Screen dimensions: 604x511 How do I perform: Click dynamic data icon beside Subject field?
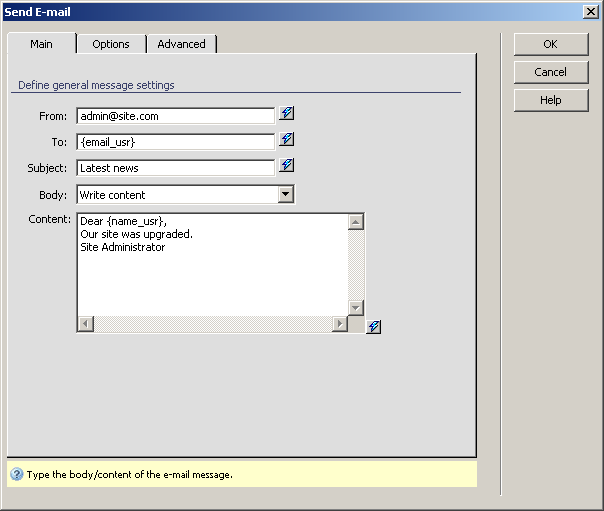tap(287, 166)
